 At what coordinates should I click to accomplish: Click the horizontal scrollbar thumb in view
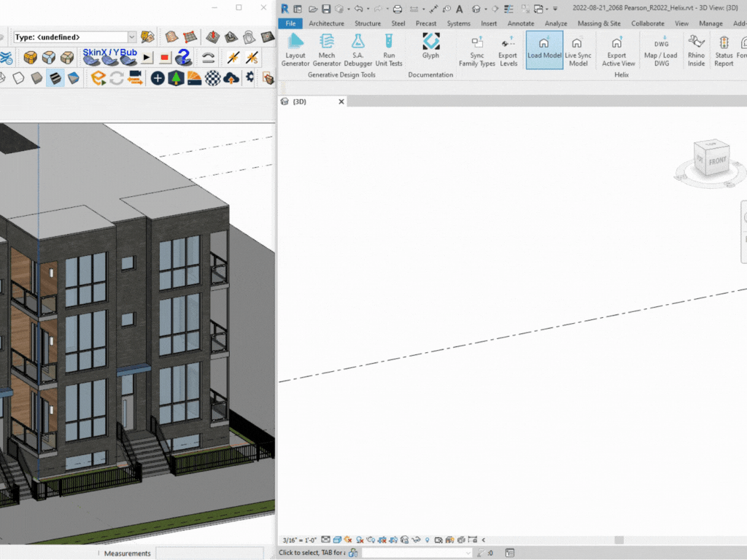click(619, 540)
